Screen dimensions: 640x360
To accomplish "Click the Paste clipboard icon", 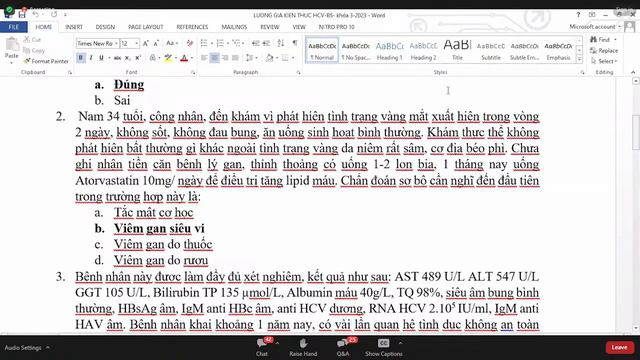I will 12,44.
